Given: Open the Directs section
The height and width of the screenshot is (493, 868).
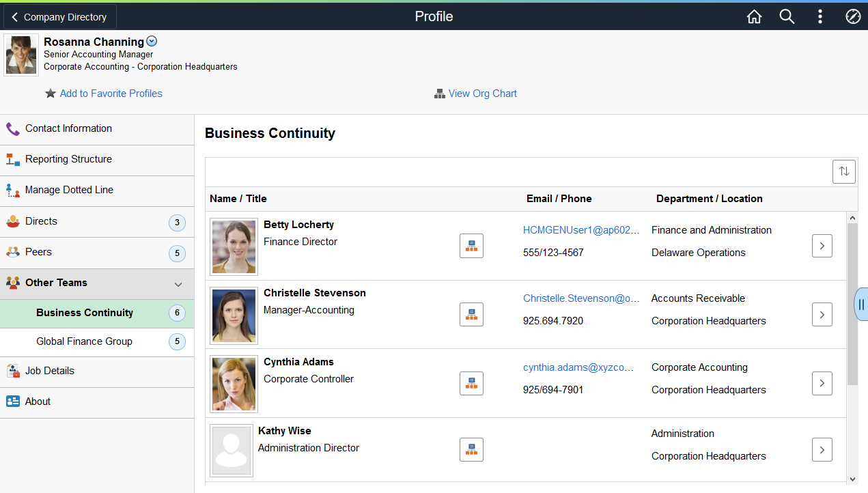Looking at the screenshot, I should [97, 222].
